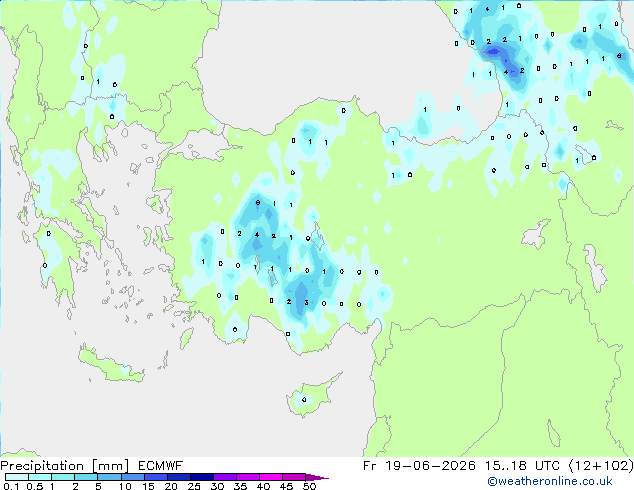The height and width of the screenshot is (490, 634).
Task: Click the "ECMWF" model label
Action: [x=161, y=466]
